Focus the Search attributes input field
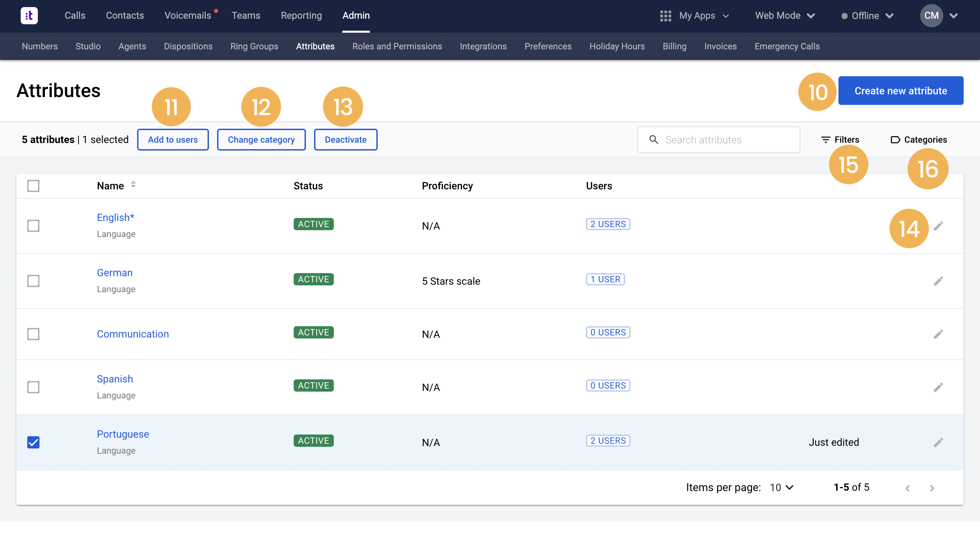The height and width of the screenshot is (536, 980). [719, 140]
